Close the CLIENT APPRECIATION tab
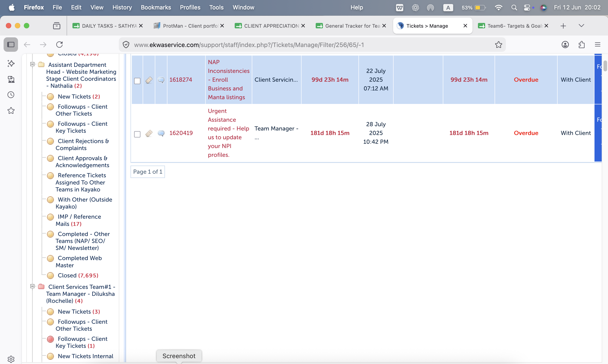Viewport: 608px width, 364px height. click(303, 26)
